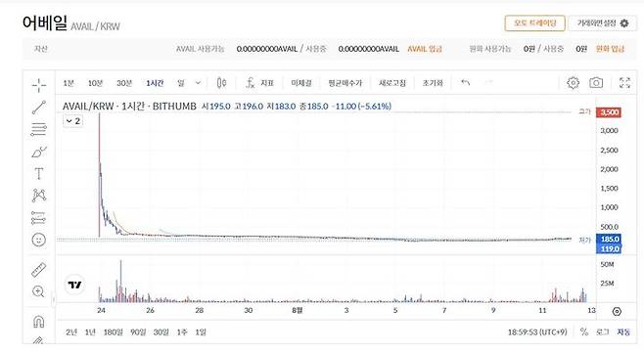Set range to 1일
This screenshot has width=644, height=352.
[201, 332]
